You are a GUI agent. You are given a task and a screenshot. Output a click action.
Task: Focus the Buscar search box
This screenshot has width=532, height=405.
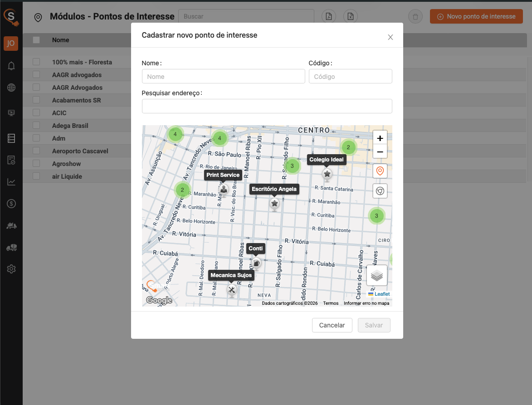click(246, 16)
